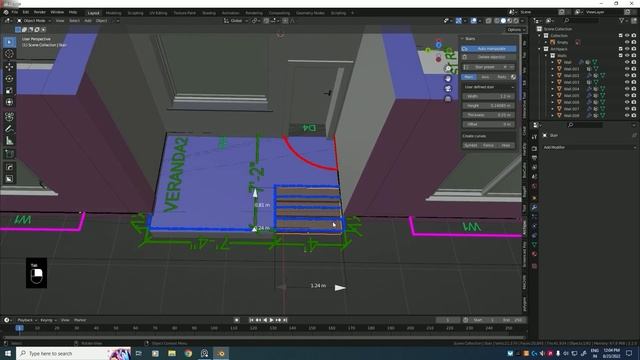Toggle the Collection exclude checkbox in the outliner
Viewport: 640px width, 360px height.
coord(620,36)
